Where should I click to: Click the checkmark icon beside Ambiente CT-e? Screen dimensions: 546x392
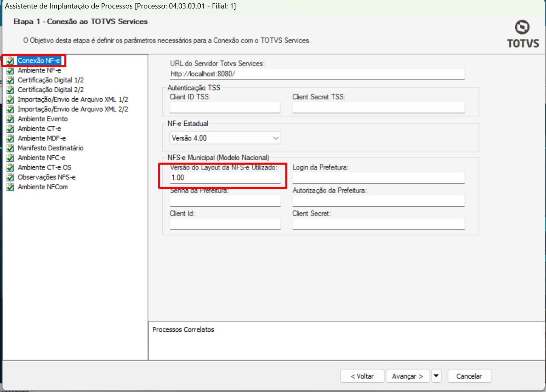pos(11,129)
